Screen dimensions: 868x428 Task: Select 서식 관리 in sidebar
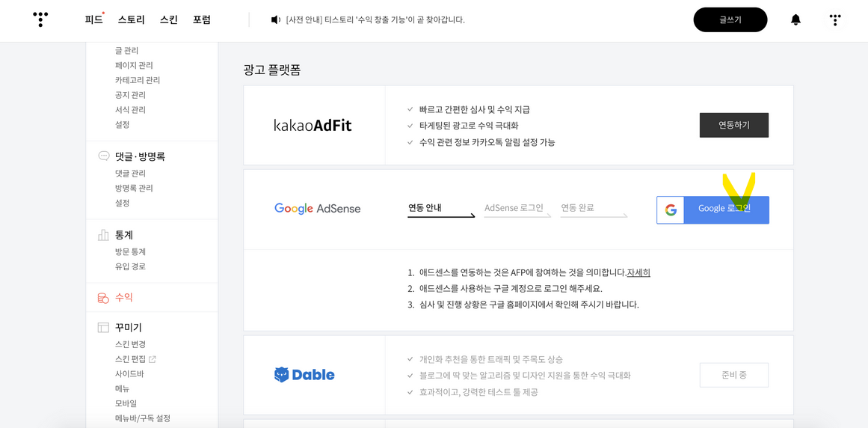pos(130,110)
